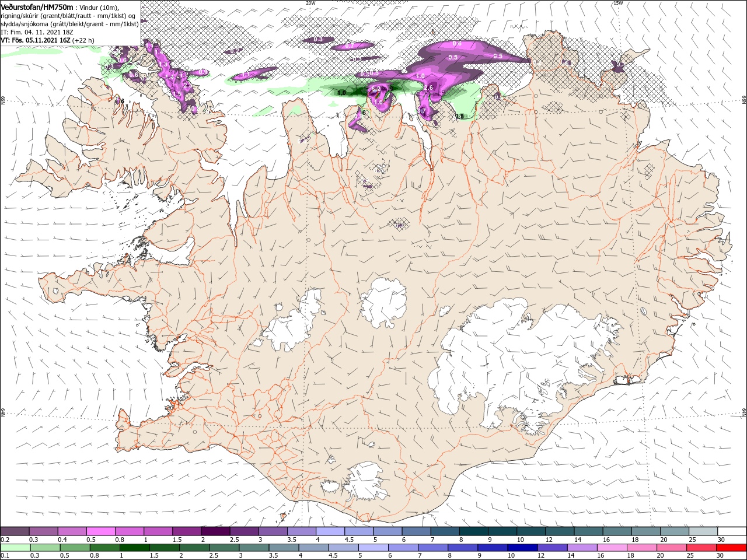Click the 'rigning/skúrir' legend description line
This screenshot has height=560, width=747.
click(x=68, y=16)
